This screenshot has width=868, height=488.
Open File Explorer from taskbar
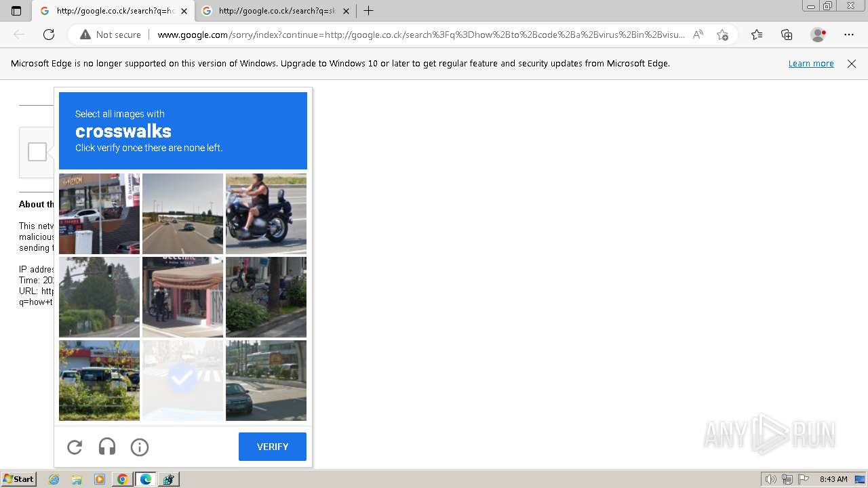tap(77, 479)
